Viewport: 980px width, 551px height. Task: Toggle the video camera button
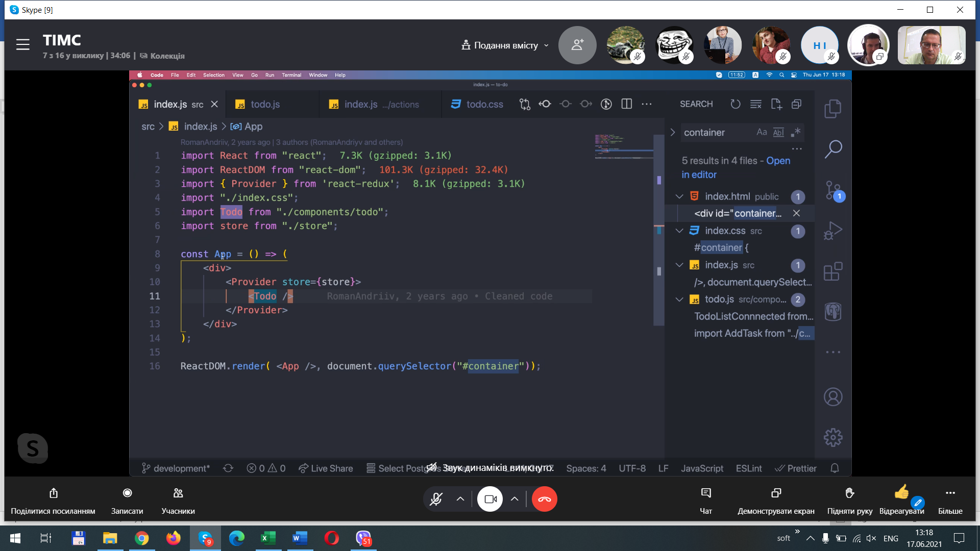(490, 499)
